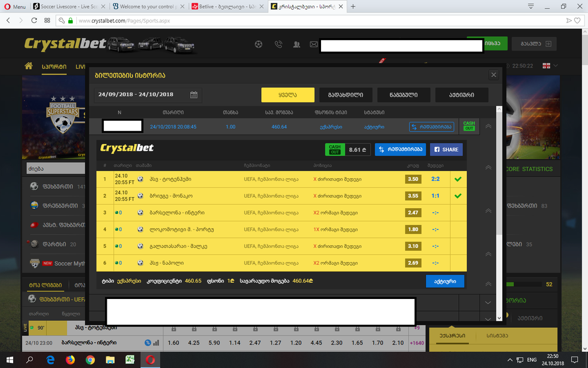The width and height of the screenshot is (588, 368).
Task: Click the search field in left sidebar
Action: tap(56, 168)
